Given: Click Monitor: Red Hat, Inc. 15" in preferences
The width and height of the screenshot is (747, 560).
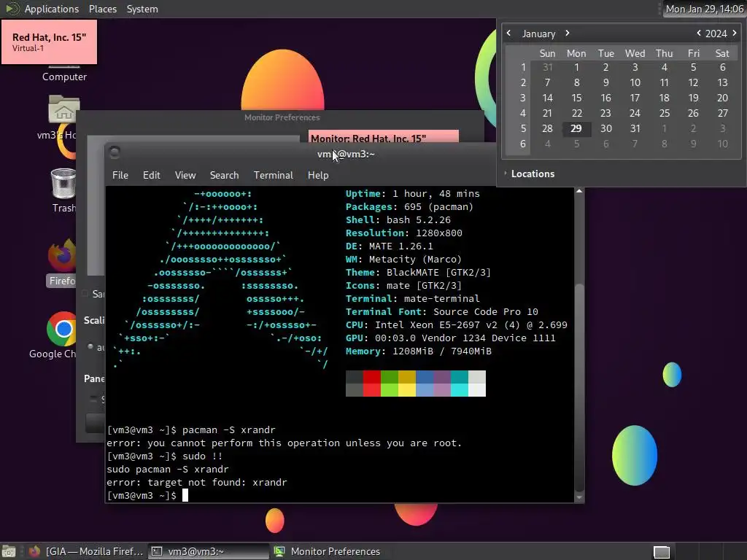Looking at the screenshot, I should click(384, 136).
